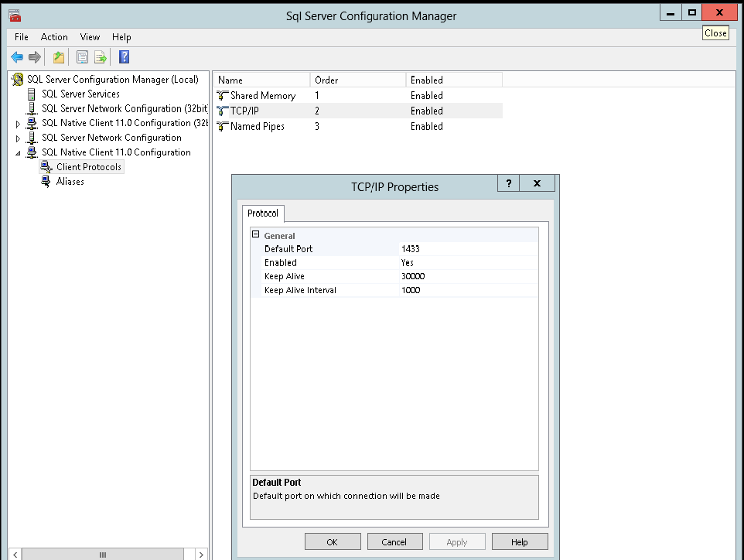Image resolution: width=744 pixels, height=560 pixels.
Task: Click the Back navigation arrow
Action: pos(16,56)
